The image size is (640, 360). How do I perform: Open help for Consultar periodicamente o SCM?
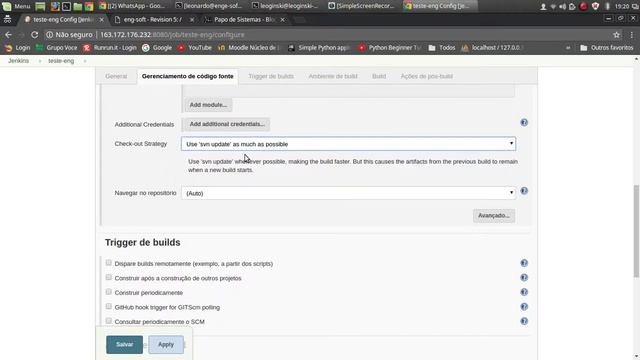tap(524, 321)
